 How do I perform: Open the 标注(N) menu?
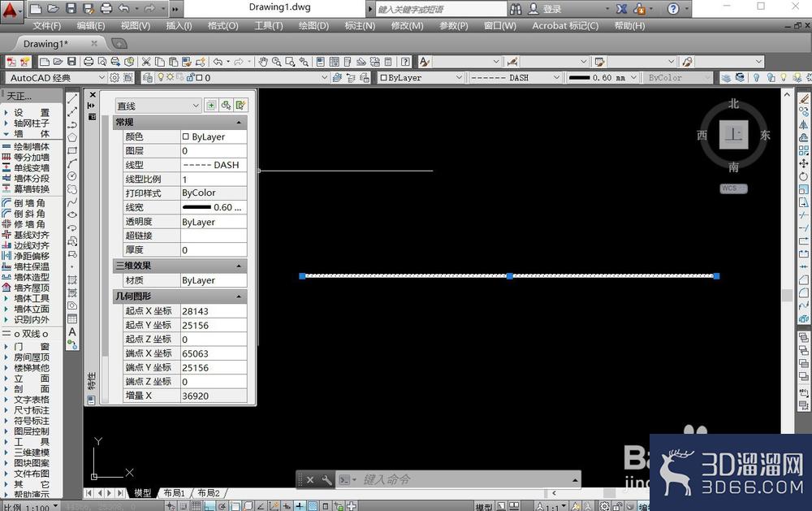tap(360, 25)
